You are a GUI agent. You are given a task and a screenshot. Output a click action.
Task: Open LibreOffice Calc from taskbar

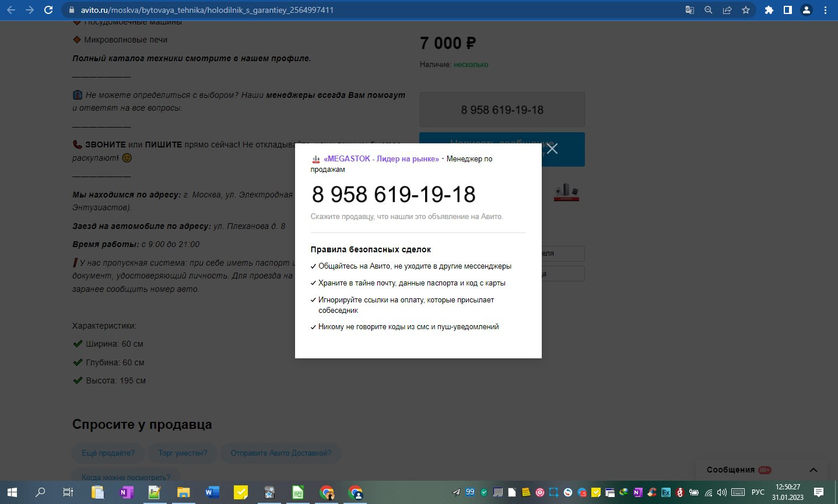297,492
